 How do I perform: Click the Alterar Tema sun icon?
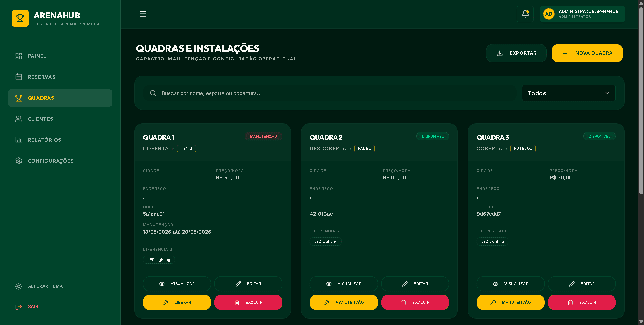tap(19, 286)
